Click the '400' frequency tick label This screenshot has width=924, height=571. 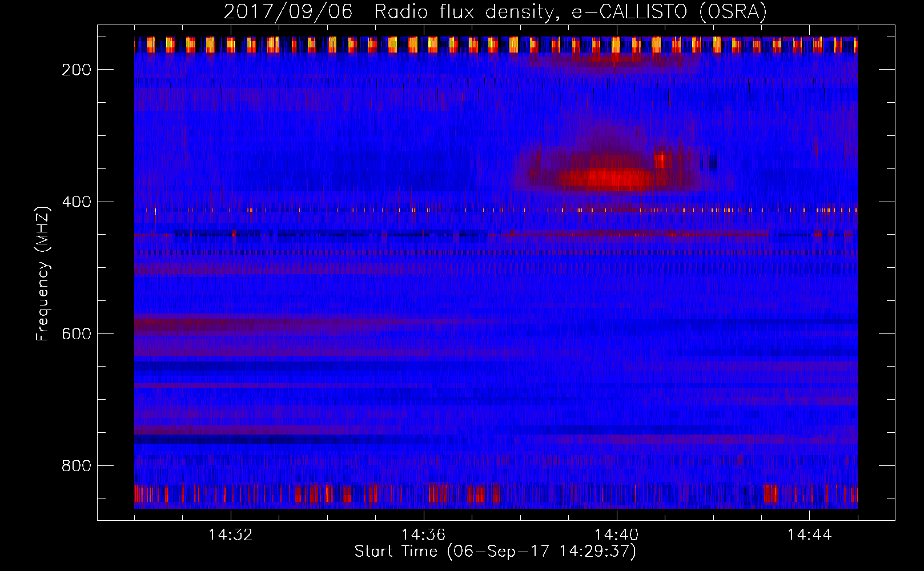click(x=77, y=202)
